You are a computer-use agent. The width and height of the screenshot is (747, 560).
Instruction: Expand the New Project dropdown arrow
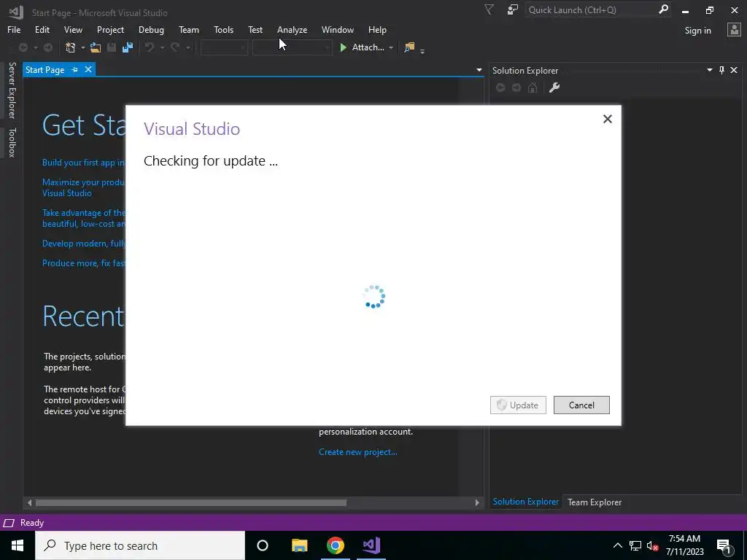pos(83,47)
